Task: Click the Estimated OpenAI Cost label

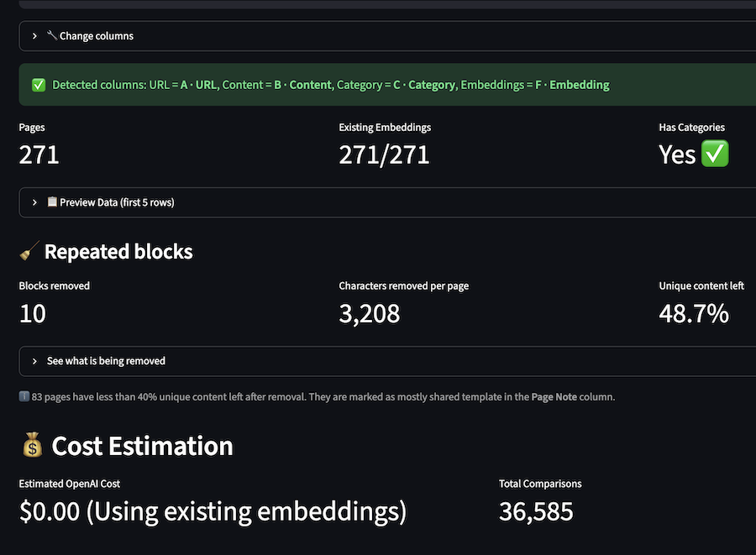Action: (x=70, y=484)
